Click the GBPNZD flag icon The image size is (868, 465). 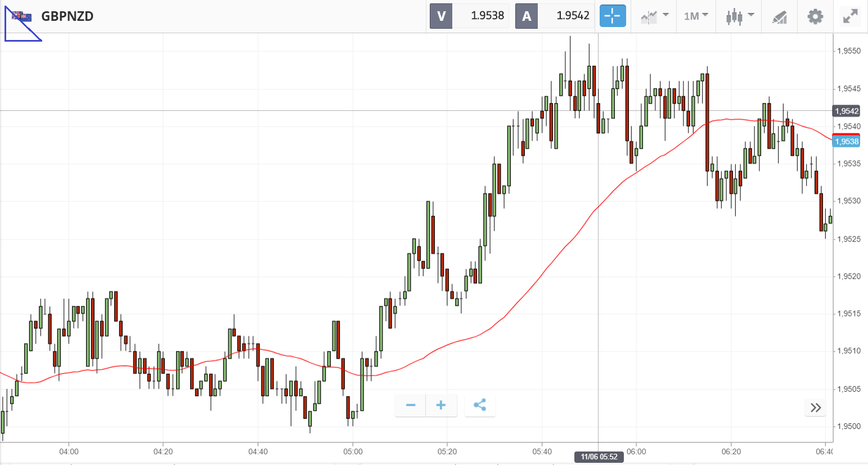(x=22, y=16)
